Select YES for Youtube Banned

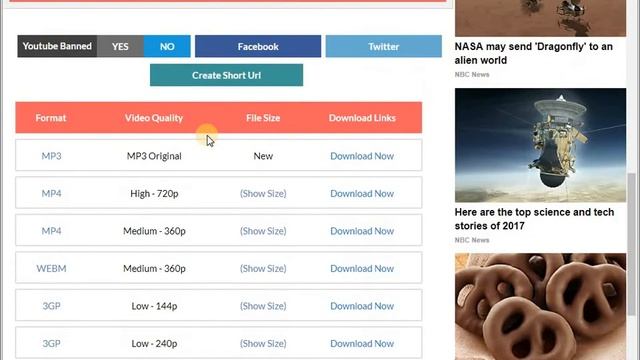(120, 46)
